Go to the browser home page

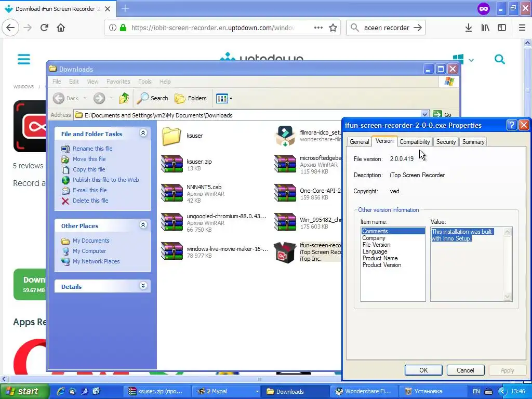pos(61,28)
